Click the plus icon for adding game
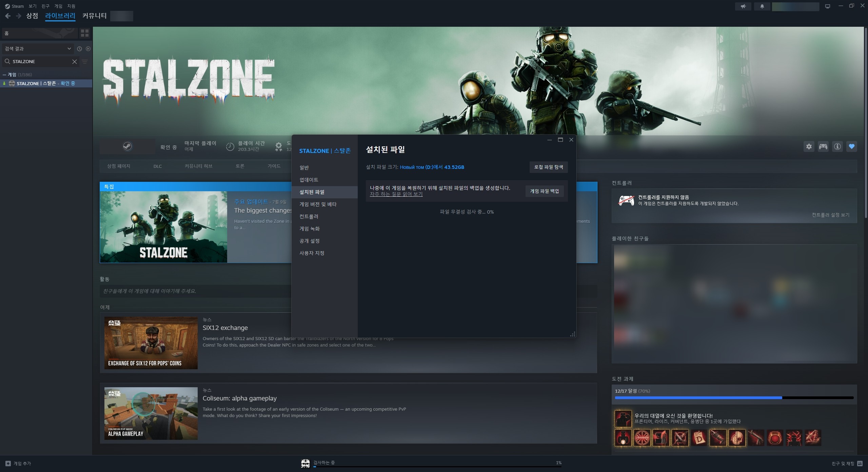The width and height of the screenshot is (868, 472). point(8,464)
